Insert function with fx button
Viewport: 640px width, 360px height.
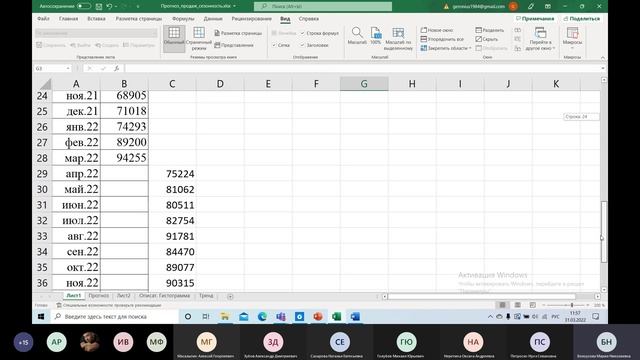click(x=116, y=69)
